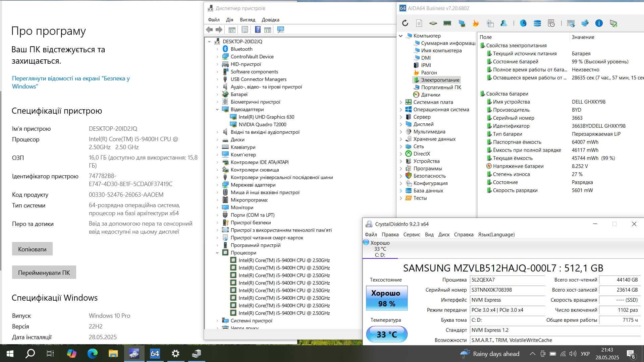The image size is (644, 362).
Task: Show hidden system tray icons chevron
Action: pos(532,354)
